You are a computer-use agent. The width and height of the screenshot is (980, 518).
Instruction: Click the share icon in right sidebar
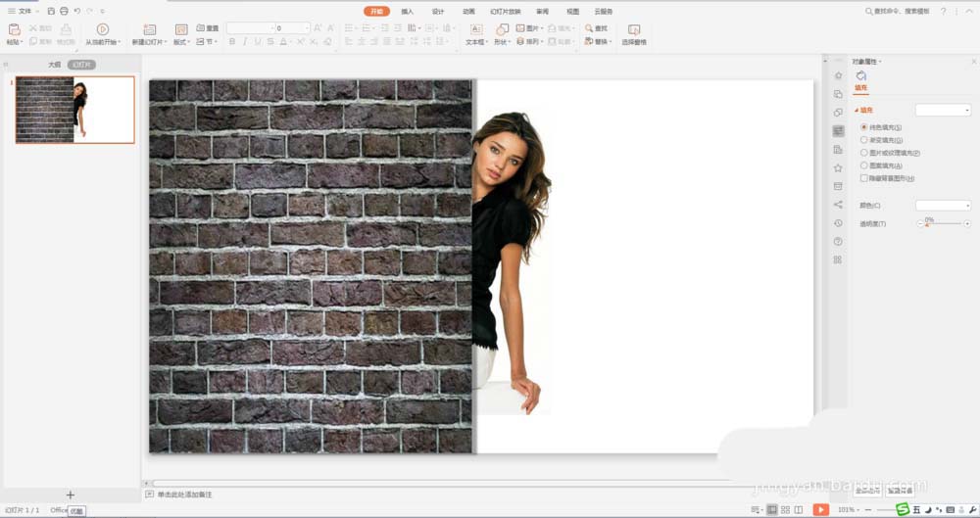click(838, 205)
